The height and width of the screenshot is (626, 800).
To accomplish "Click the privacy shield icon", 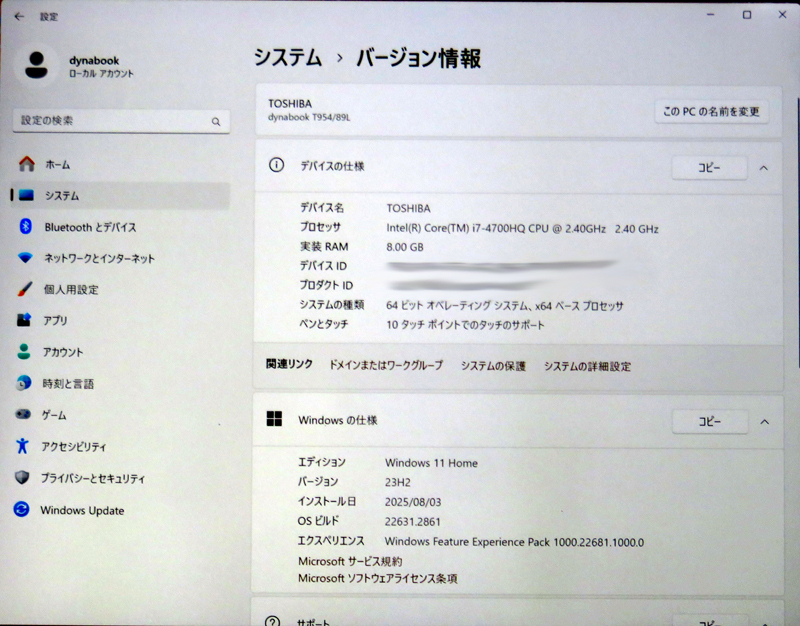I will pyautogui.click(x=22, y=478).
